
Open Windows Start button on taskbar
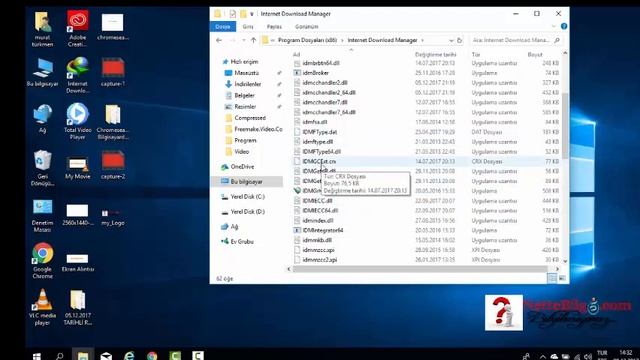[x=36, y=356]
